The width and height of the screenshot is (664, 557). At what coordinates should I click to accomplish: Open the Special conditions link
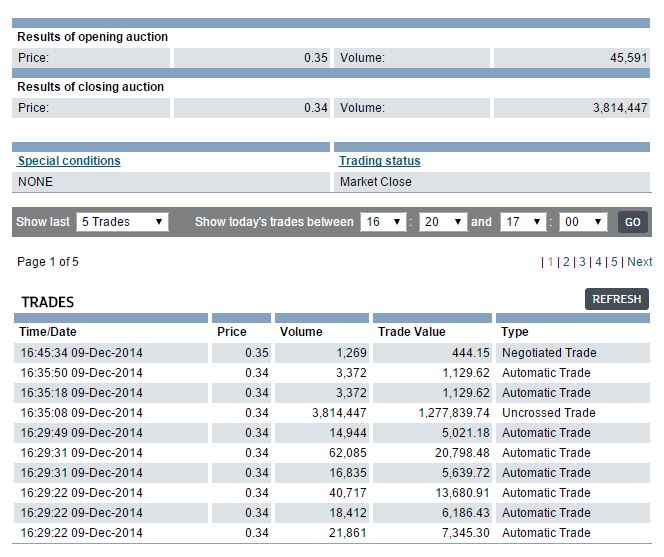tap(69, 161)
